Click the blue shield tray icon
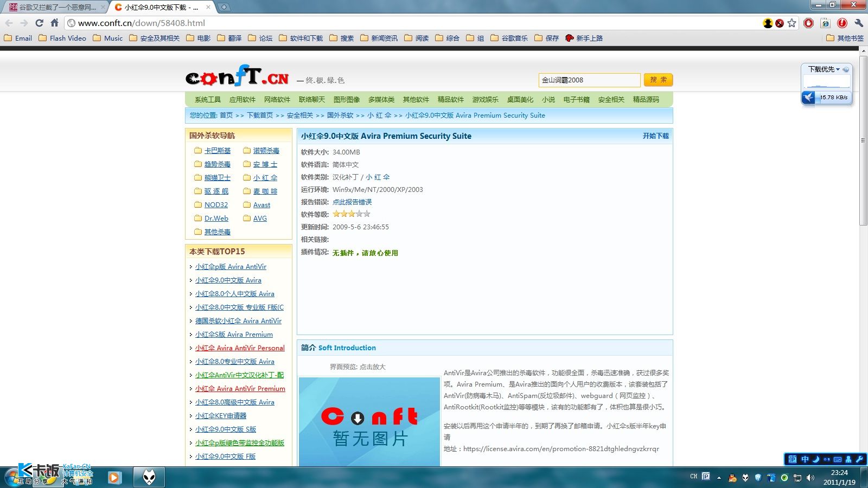This screenshot has width=868, height=488. [758, 478]
